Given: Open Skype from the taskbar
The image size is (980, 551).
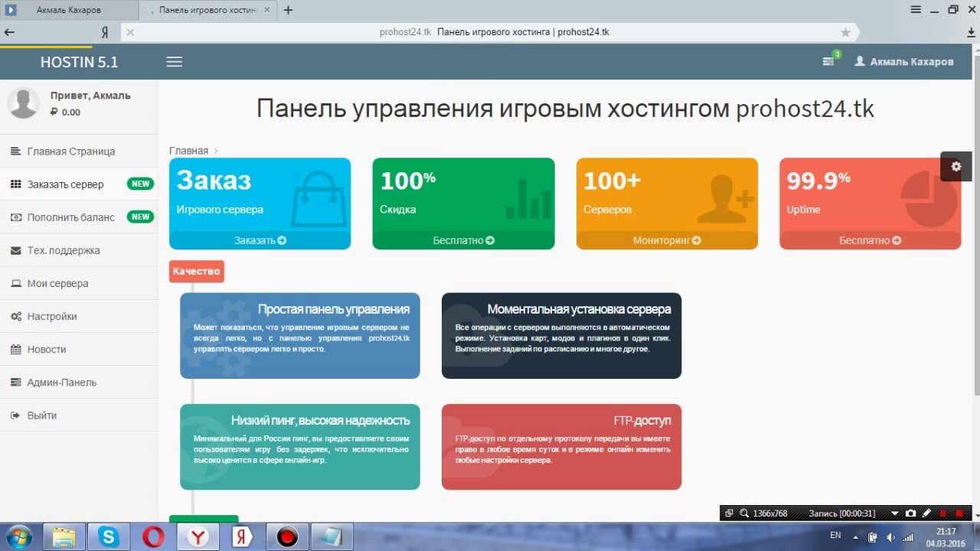Looking at the screenshot, I should click(x=109, y=536).
